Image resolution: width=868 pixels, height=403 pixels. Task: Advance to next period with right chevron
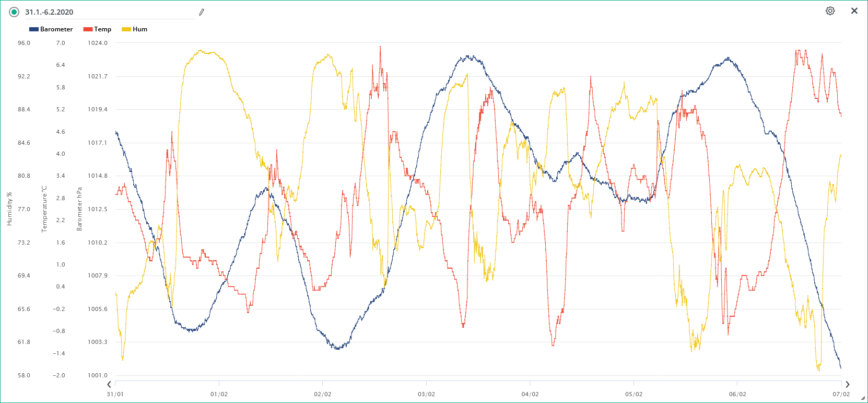[847, 385]
